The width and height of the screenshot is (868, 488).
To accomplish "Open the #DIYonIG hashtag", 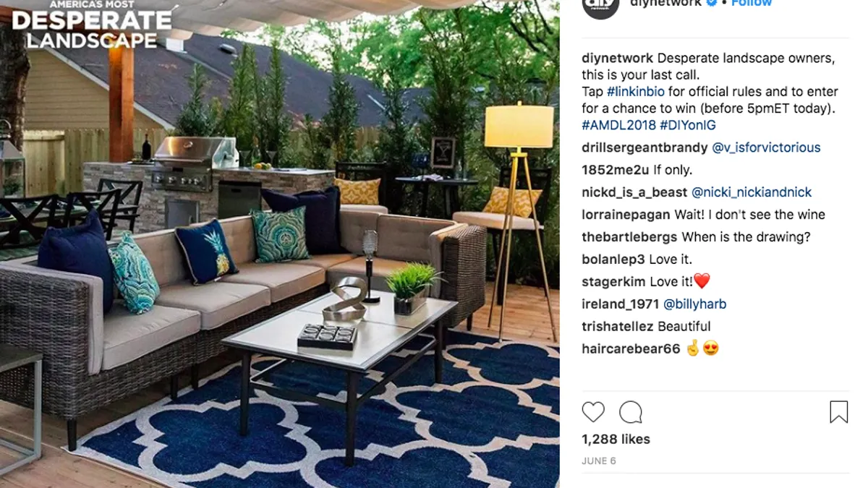I will pos(689,125).
